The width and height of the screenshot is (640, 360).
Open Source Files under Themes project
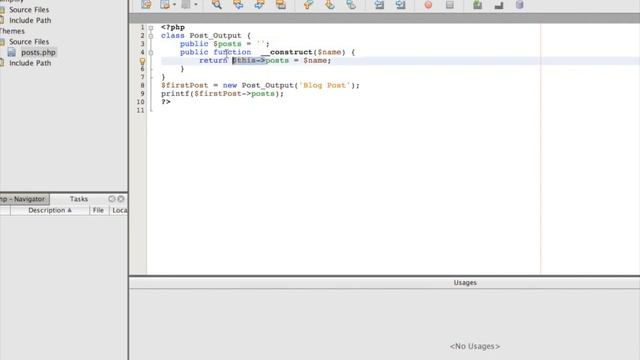click(x=29, y=42)
